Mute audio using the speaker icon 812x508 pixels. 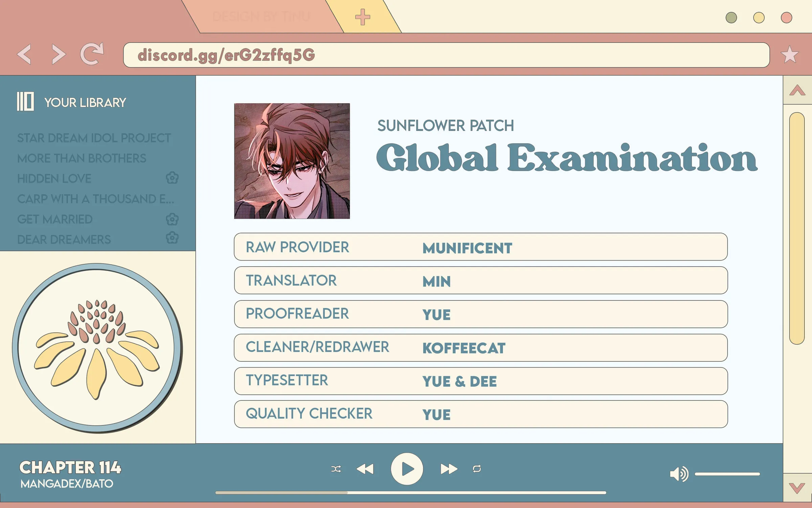(679, 474)
